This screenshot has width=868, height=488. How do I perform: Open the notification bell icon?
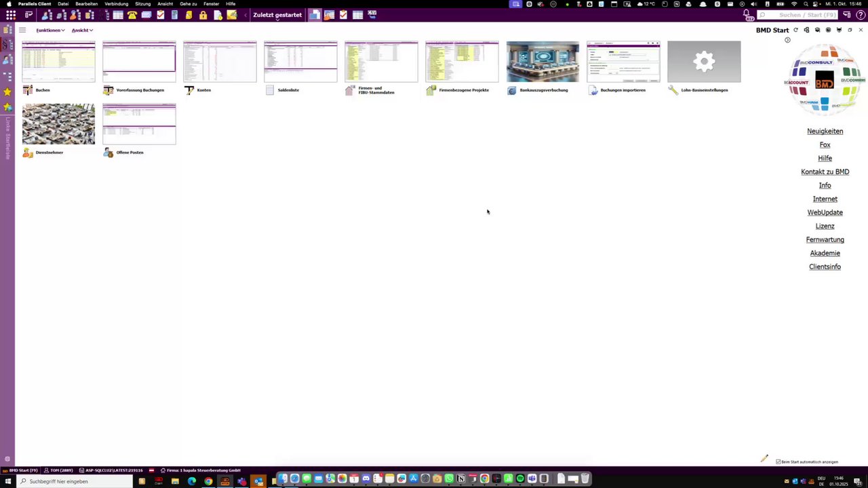[x=747, y=15]
